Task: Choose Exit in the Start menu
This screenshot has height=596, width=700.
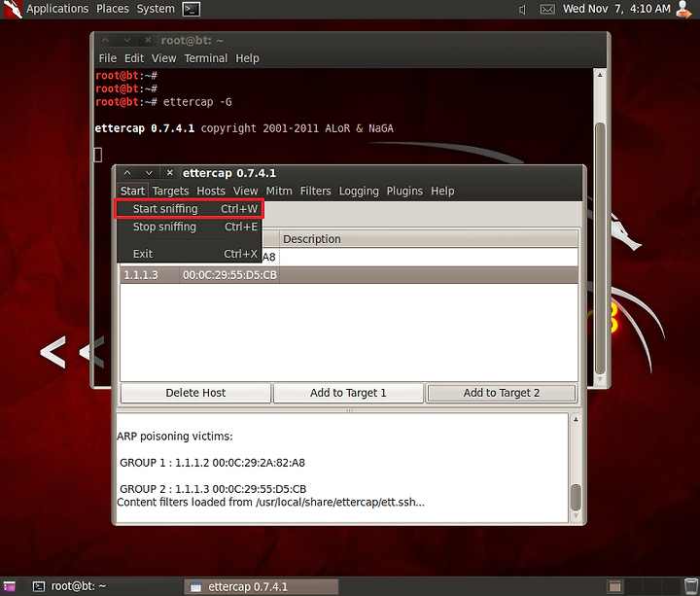Action: click(190, 254)
